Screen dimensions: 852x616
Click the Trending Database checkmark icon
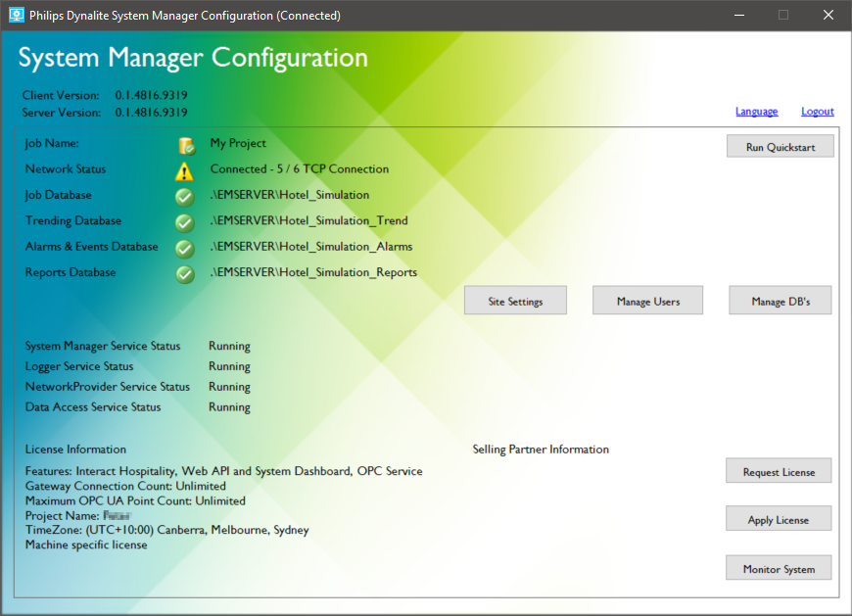[185, 222]
